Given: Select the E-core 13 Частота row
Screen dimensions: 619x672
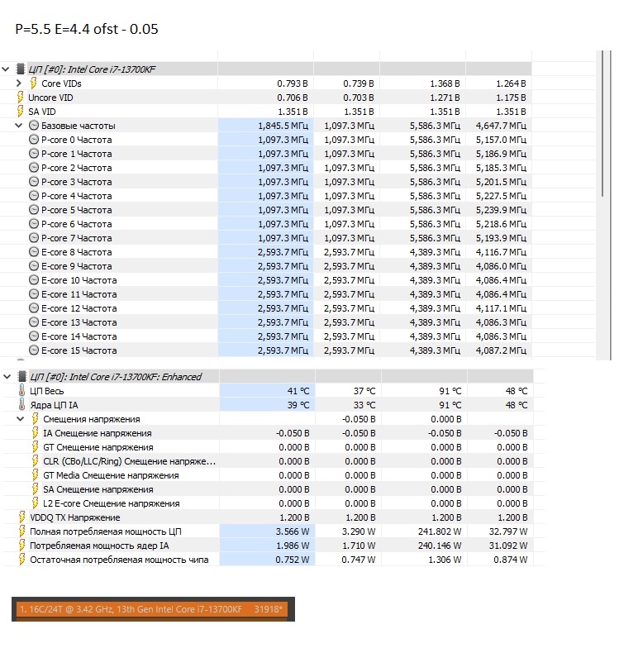Looking at the screenshot, I should (x=265, y=322).
